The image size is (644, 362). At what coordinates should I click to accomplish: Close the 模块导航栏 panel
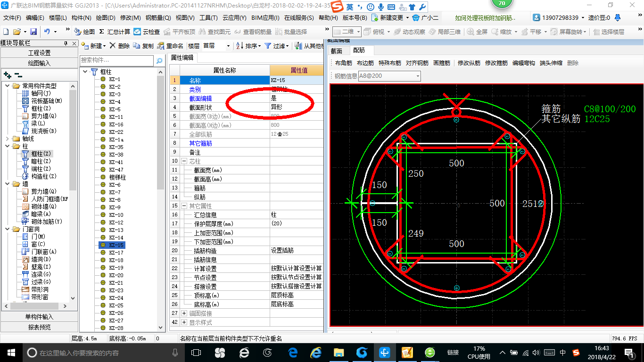(x=74, y=43)
